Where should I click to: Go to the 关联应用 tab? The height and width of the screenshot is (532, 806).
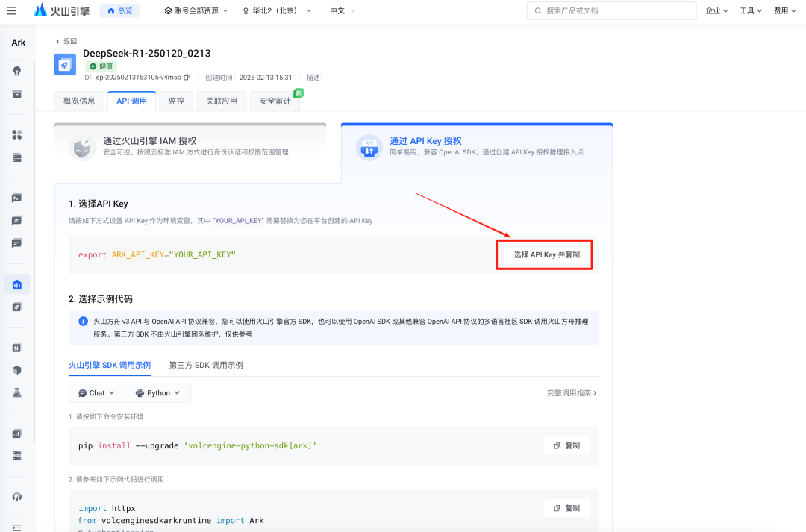pos(222,101)
